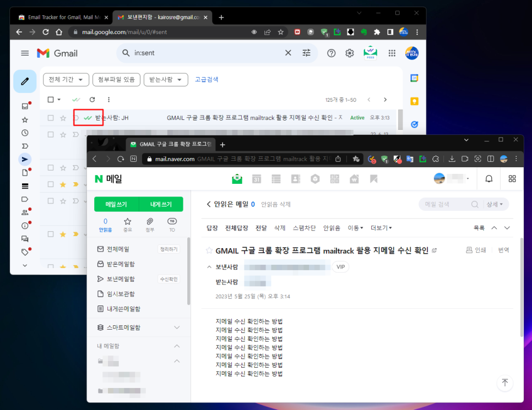
Task: Star the Gmail message sent to JH
Action: point(63,118)
